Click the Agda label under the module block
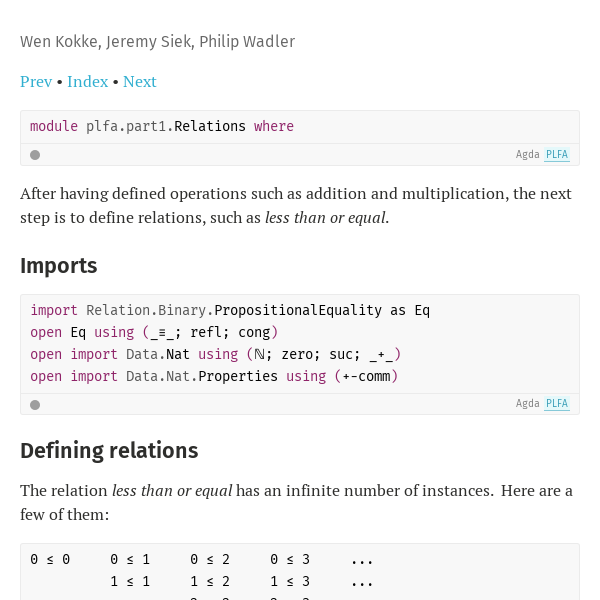 point(527,155)
